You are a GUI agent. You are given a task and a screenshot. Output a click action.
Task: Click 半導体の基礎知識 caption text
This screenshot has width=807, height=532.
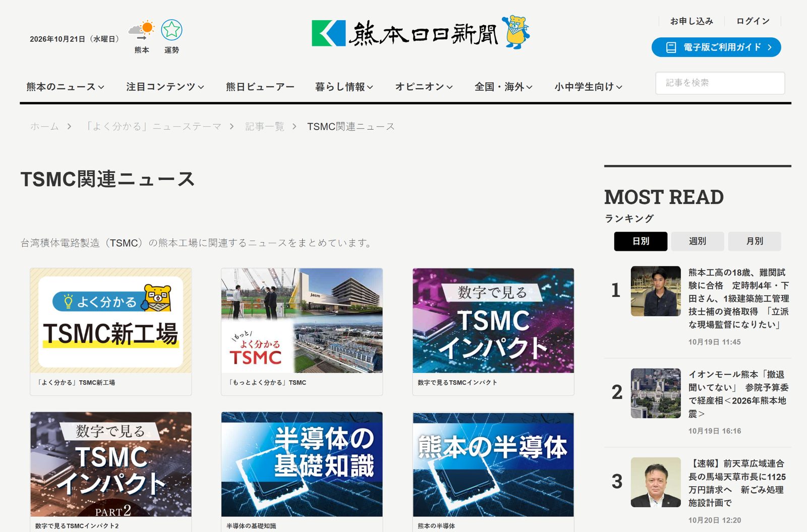(x=251, y=526)
